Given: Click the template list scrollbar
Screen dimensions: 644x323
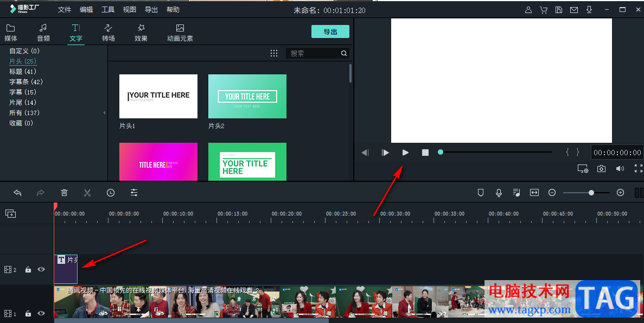Looking at the screenshot, I should click(x=350, y=73).
